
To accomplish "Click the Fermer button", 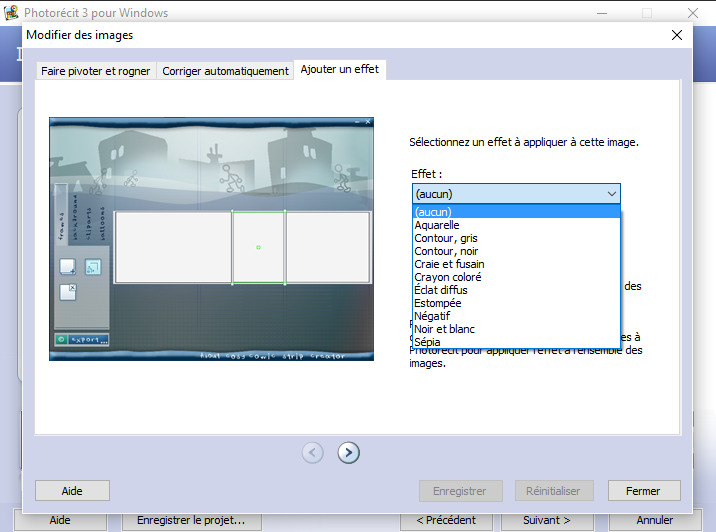I will [644, 491].
